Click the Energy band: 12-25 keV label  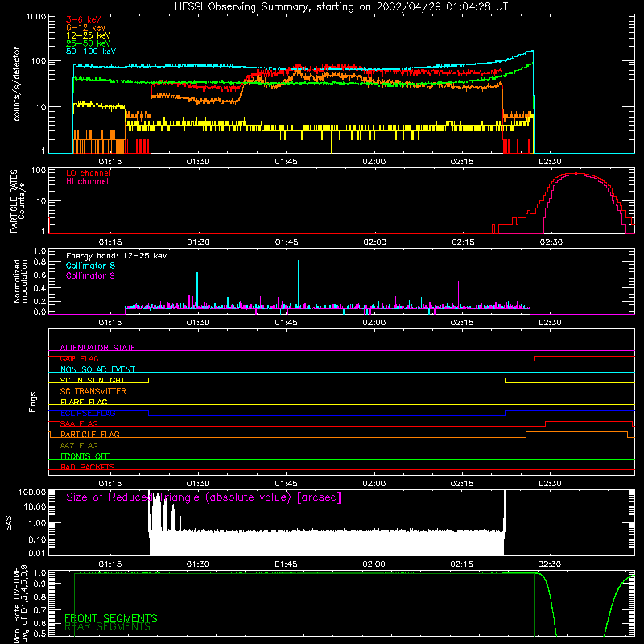tap(116, 256)
